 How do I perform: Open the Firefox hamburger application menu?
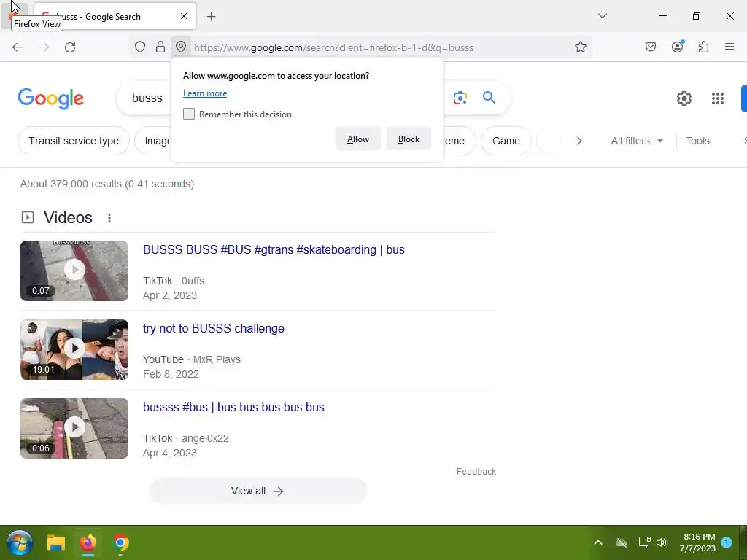(x=729, y=47)
